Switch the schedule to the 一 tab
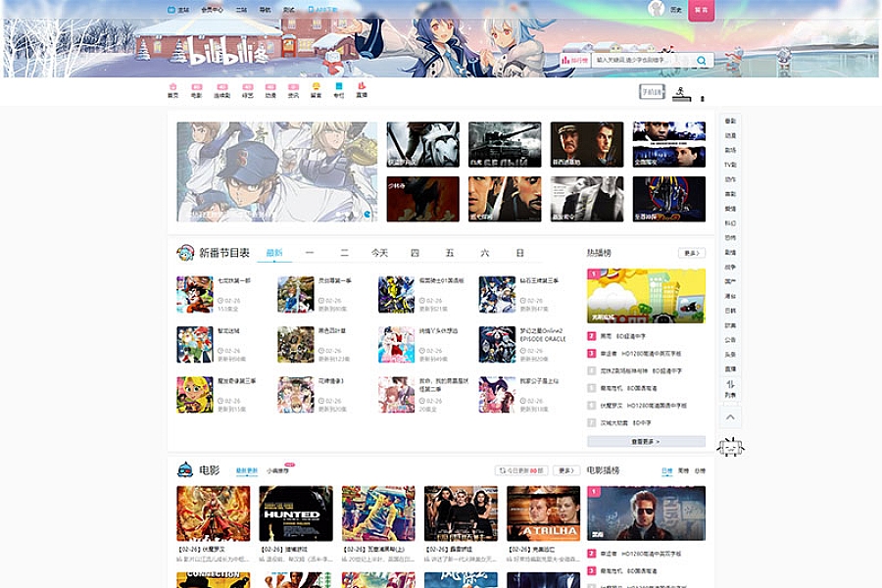 coord(310,253)
